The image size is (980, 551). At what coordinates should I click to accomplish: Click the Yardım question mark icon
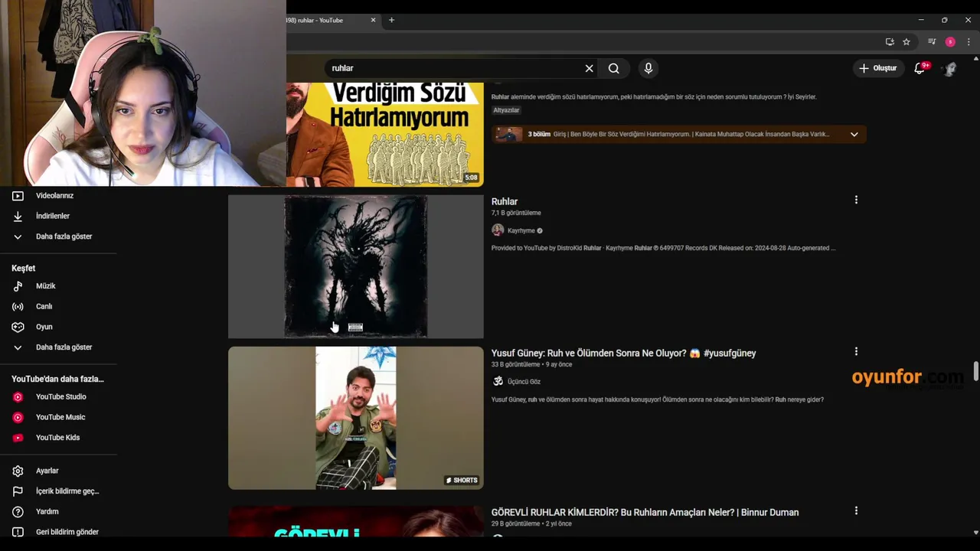[18, 511]
